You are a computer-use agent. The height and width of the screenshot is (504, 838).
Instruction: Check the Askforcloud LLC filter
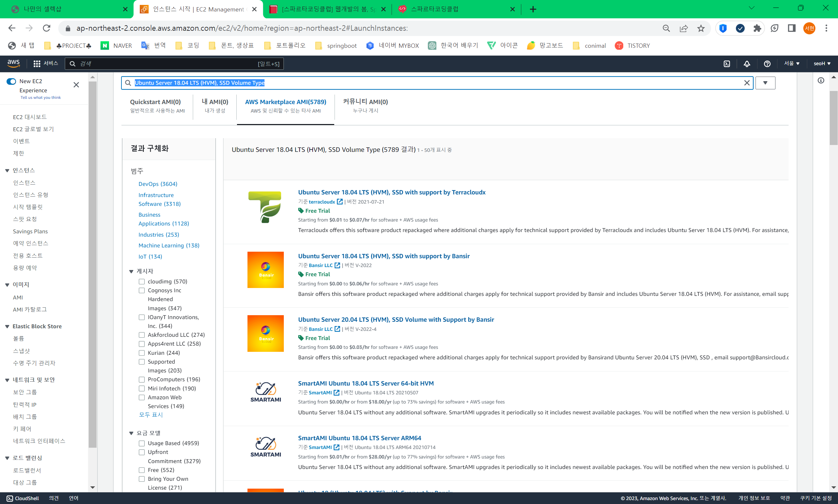[142, 335]
